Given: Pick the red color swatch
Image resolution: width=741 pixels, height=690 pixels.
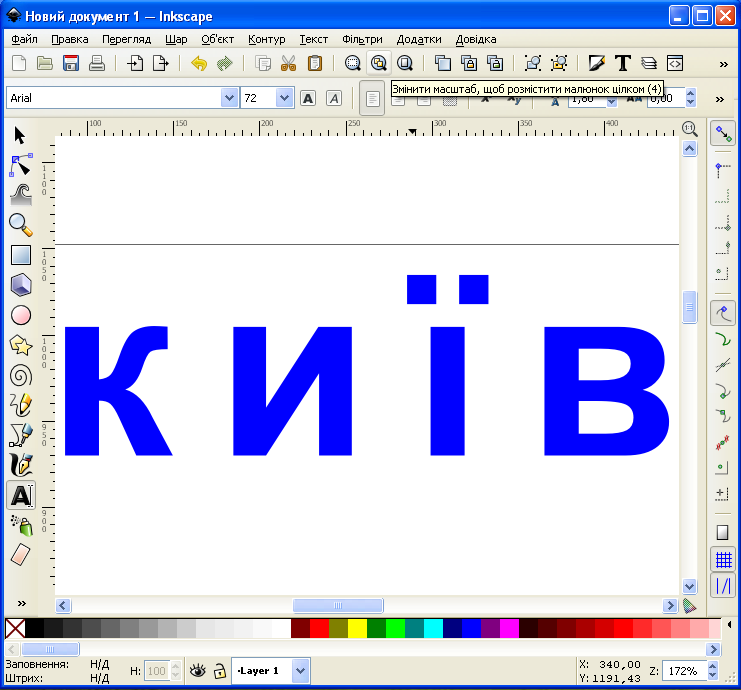Looking at the screenshot, I should (319, 629).
